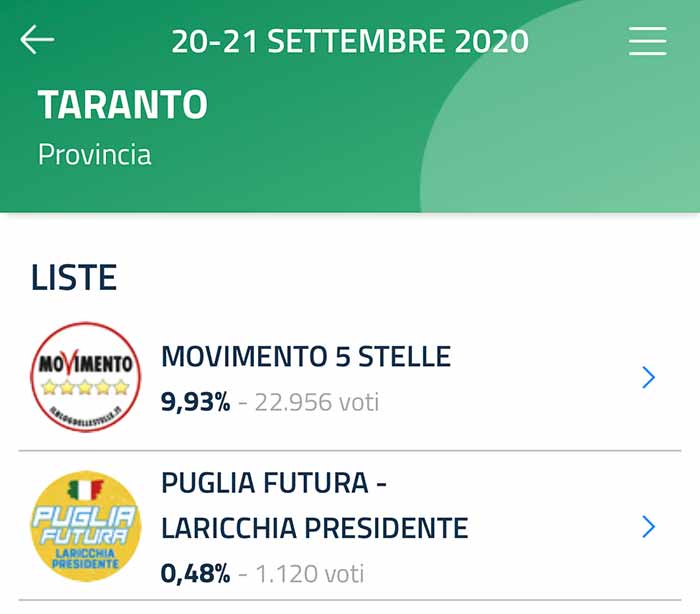Tap the Puglia Futura round logo
The image size is (700, 614).
click(86, 526)
